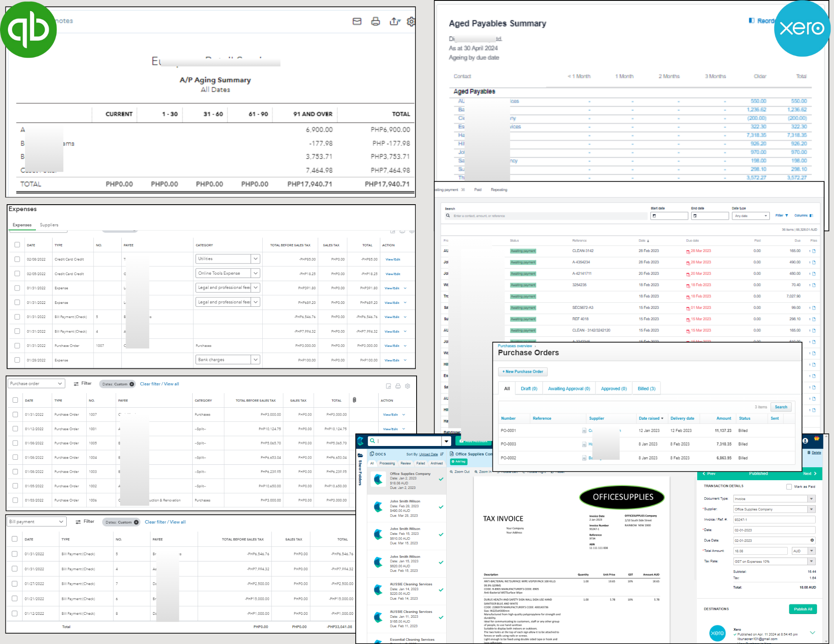
Task: Open the Tax Rate GST on Expenses dropdown
Action: click(x=774, y=561)
